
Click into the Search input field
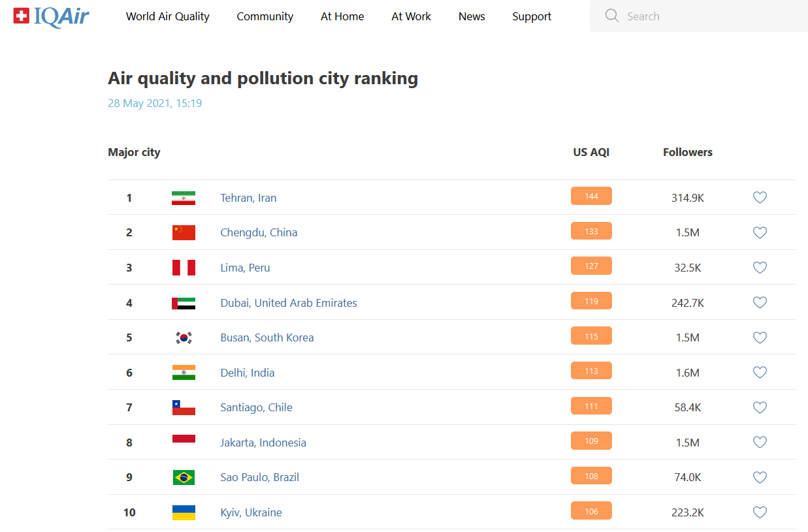(712, 16)
